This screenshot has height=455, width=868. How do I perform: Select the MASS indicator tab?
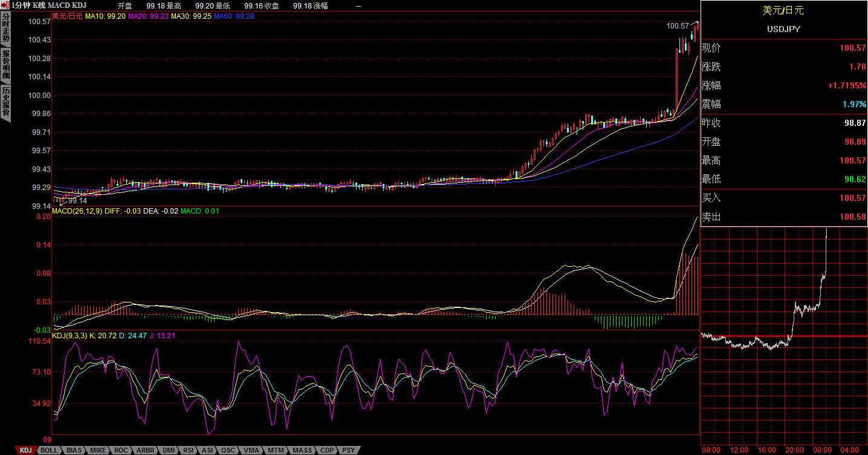coord(302,451)
